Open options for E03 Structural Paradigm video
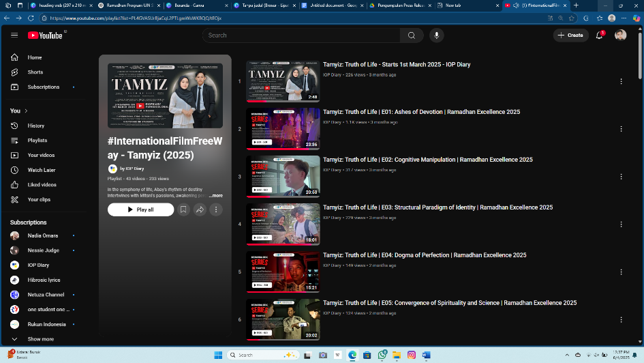The image size is (644, 363). [621, 224]
